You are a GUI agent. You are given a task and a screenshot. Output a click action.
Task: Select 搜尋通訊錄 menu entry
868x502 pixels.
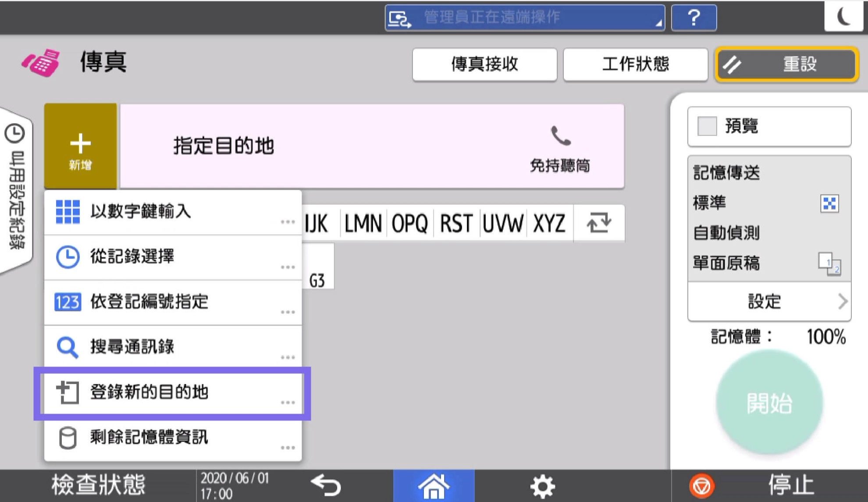pos(173,347)
